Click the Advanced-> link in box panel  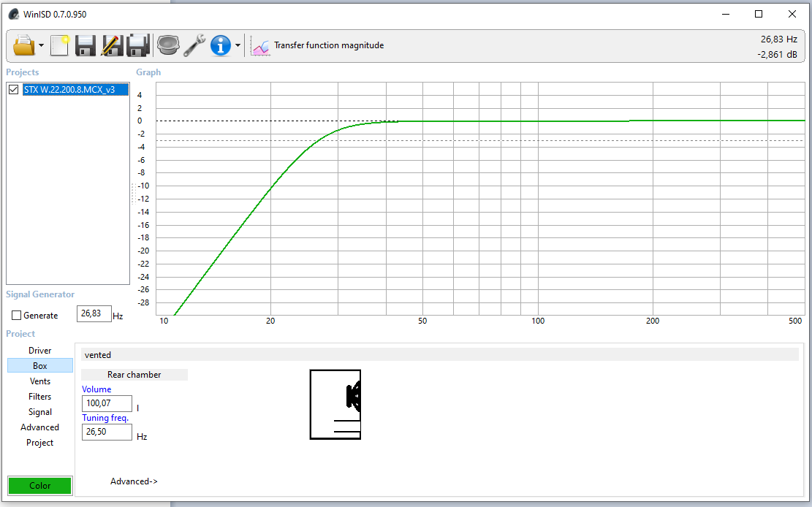(134, 481)
